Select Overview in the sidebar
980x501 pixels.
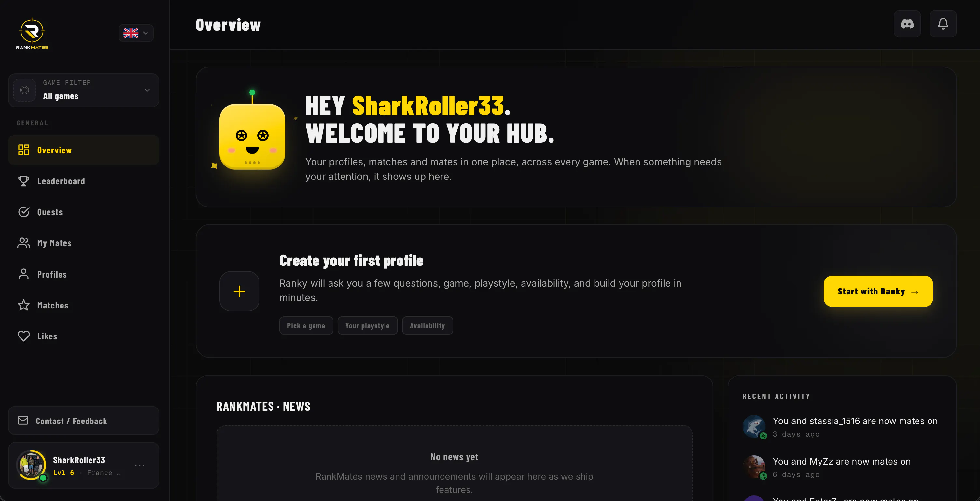pos(83,150)
